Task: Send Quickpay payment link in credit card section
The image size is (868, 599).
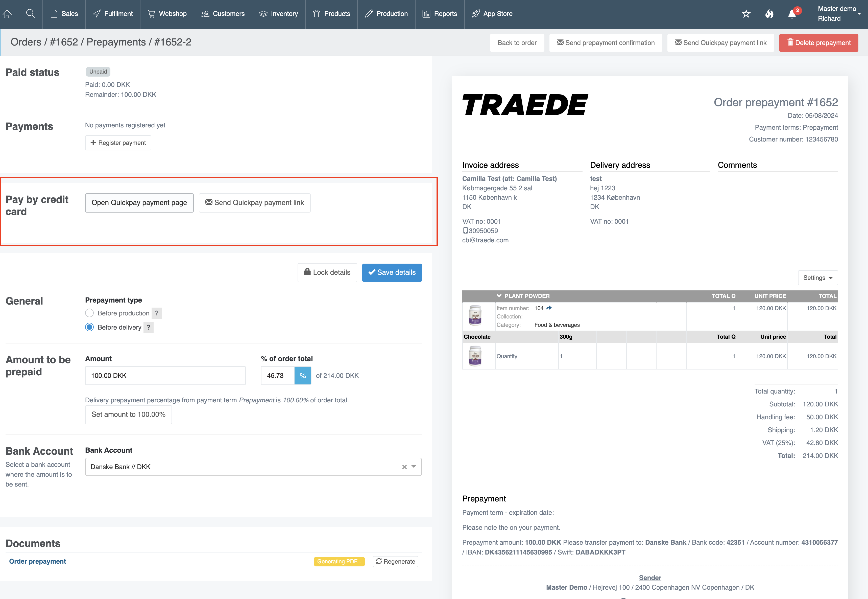Action: [x=255, y=203]
